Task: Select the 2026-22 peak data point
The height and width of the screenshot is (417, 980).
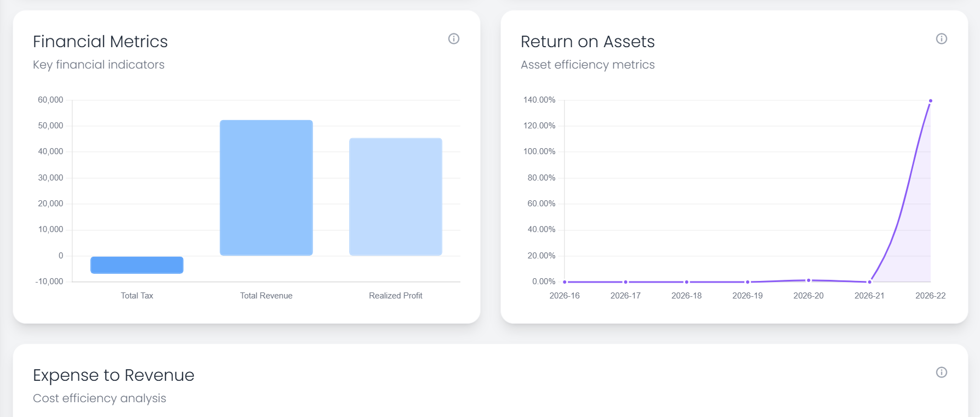Action: coord(931,101)
